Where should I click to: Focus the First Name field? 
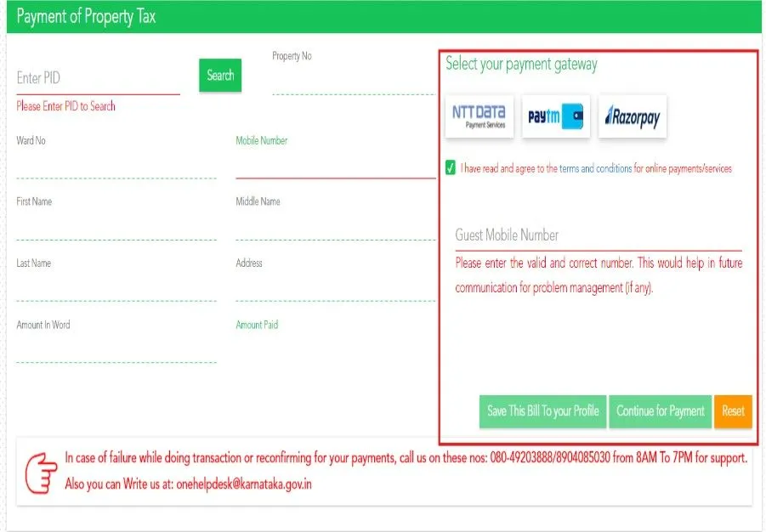[116, 226]
